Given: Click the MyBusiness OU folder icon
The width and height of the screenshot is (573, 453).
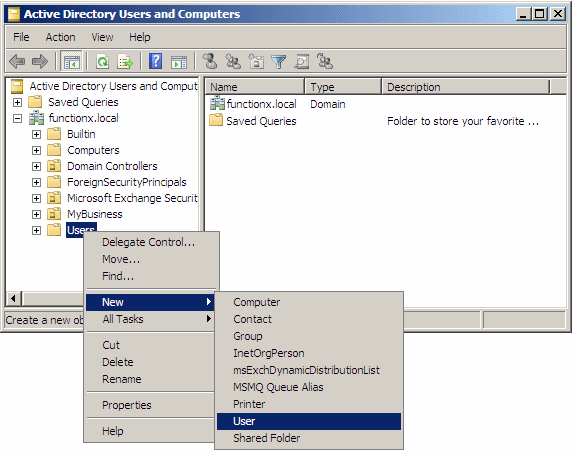Looking at the screenshot, I should point(54,214).
